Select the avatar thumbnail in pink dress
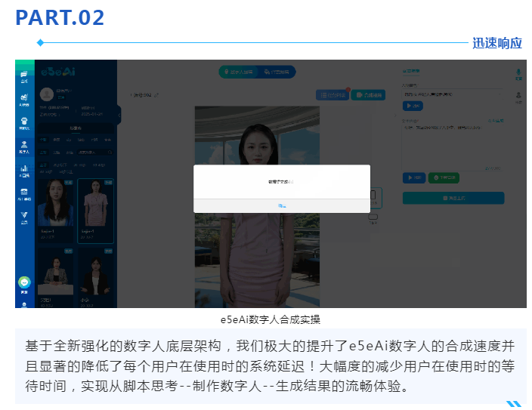 pos(96,202)
